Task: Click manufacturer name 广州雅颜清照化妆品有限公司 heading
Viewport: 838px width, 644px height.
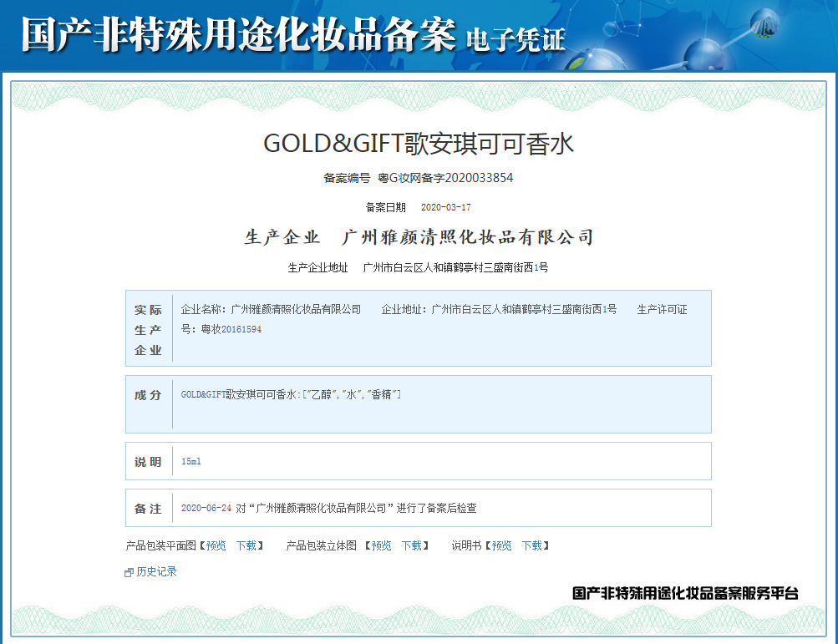Action: pos(468,236)
